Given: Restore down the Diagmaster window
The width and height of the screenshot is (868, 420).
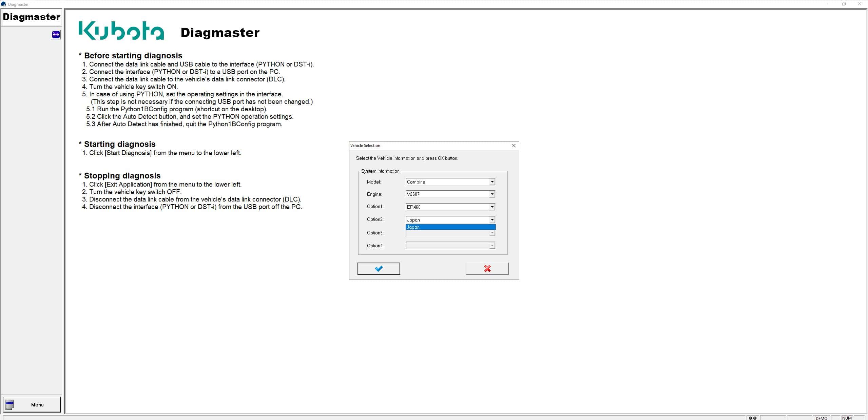Looking at the screenshot, I should tap(844, 4).
